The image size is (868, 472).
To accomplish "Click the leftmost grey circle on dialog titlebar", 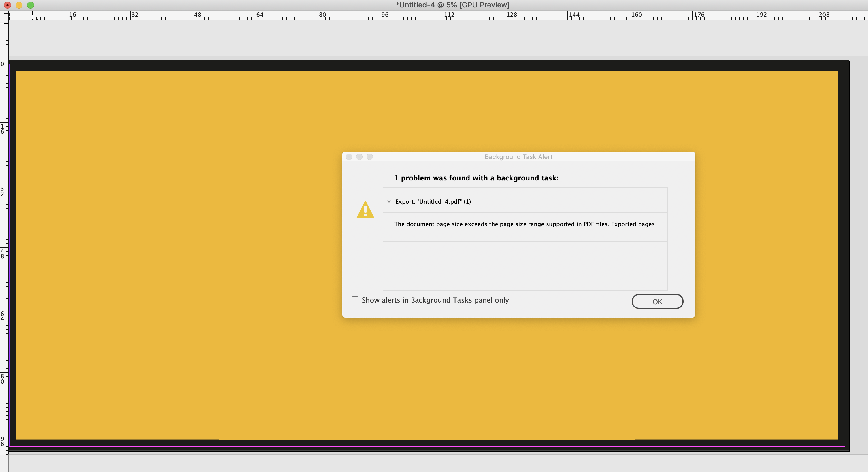I will click(349, 157).
